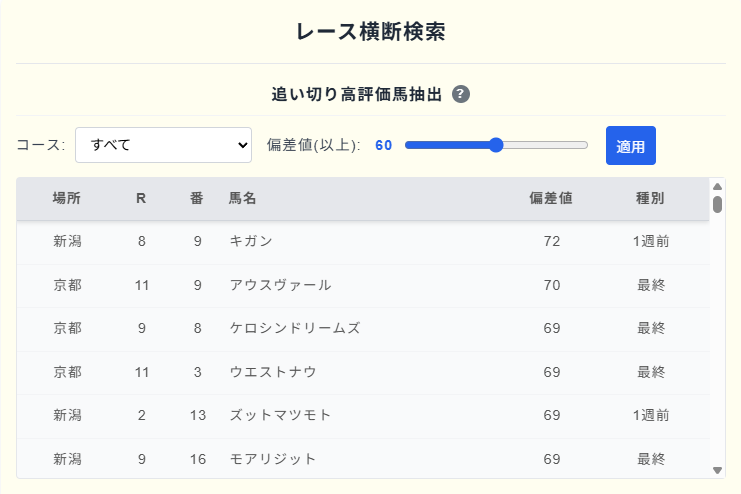Click the 偏差値 slider handle
Screen dimensions: 741x494
click(x=496, y=145)
